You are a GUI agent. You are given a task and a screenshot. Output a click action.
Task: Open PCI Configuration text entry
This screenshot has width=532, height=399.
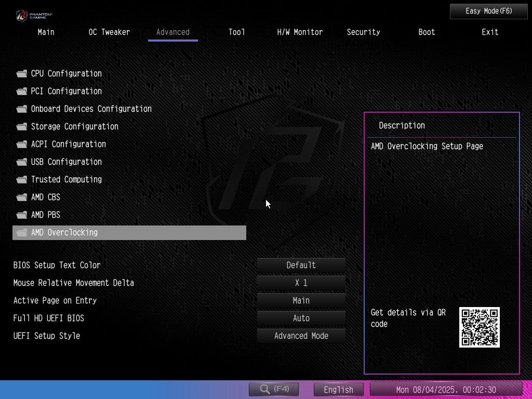coord(66,91)
